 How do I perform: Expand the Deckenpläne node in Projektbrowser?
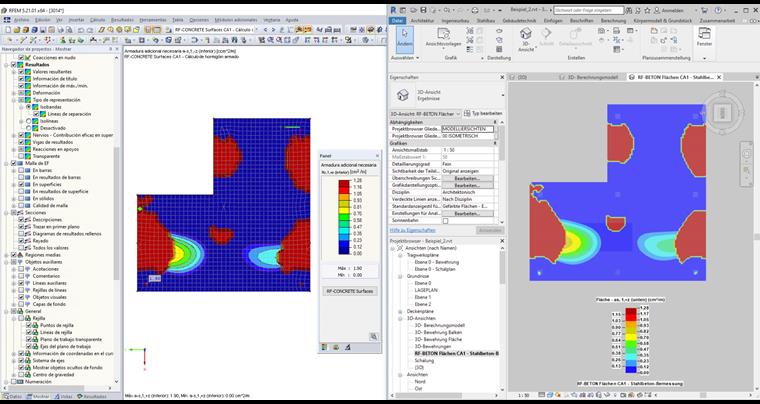(x=400, y=311)
